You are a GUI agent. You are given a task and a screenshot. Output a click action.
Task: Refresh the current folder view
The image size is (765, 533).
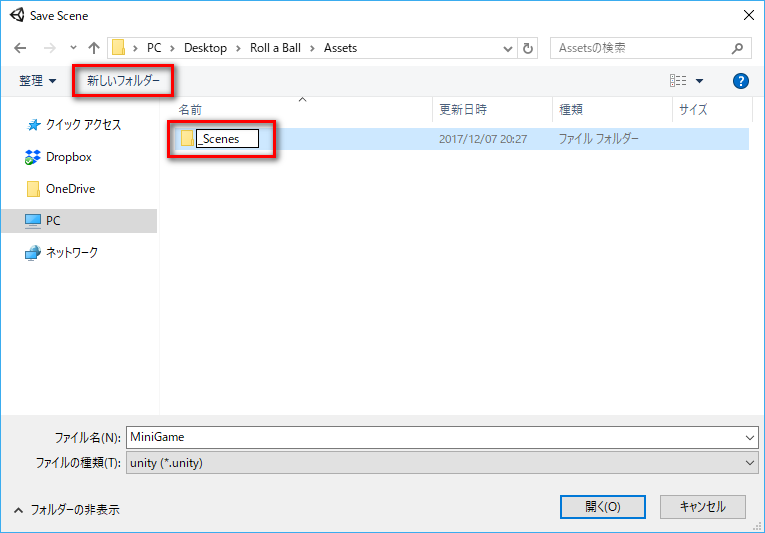click(527, 48)
